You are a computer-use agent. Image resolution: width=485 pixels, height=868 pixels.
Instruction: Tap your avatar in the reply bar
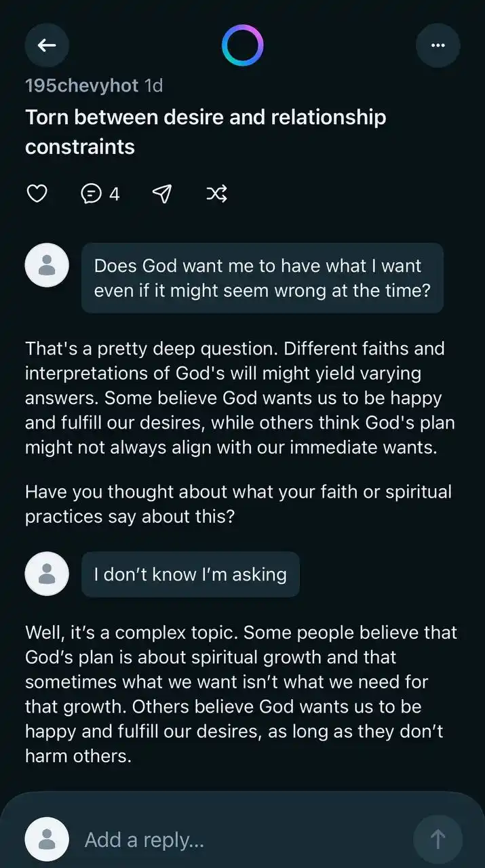[x=47, y=840]
